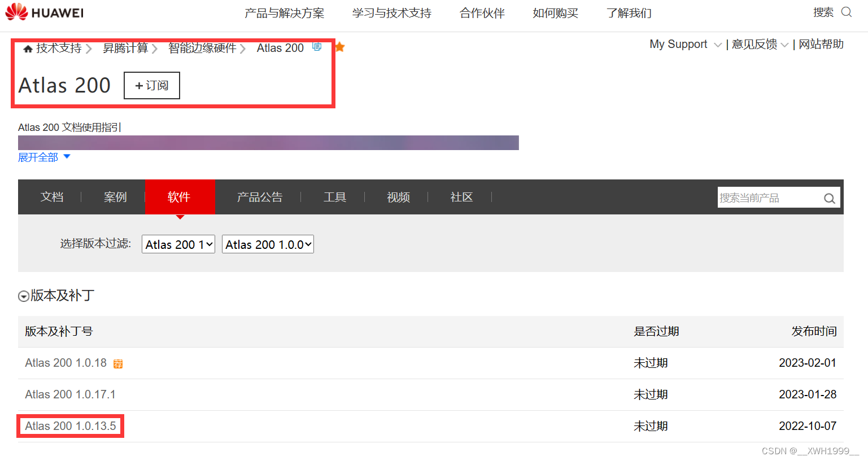Click the 搜索 text in header

click(823, 12)
